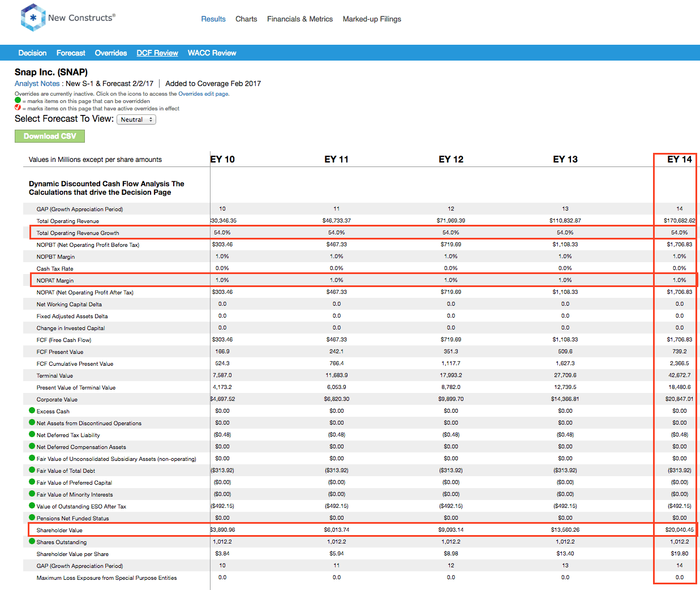Click the $20,040.45 shareholder value cell
The image size is (700, 590).
click(680, 530)
